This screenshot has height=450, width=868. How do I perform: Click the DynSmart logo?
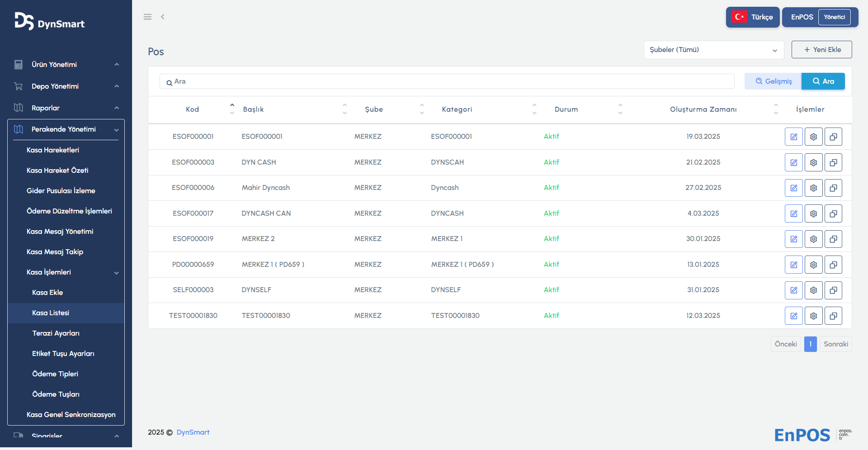[x=50, y=22]
